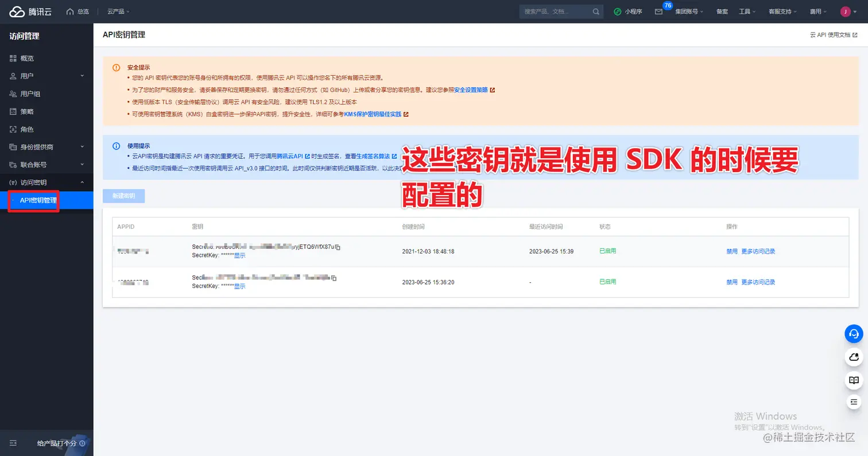The image size is (868, 456).
Task: Click the list floating icon at bottom
Action: (x=854, y=402)
